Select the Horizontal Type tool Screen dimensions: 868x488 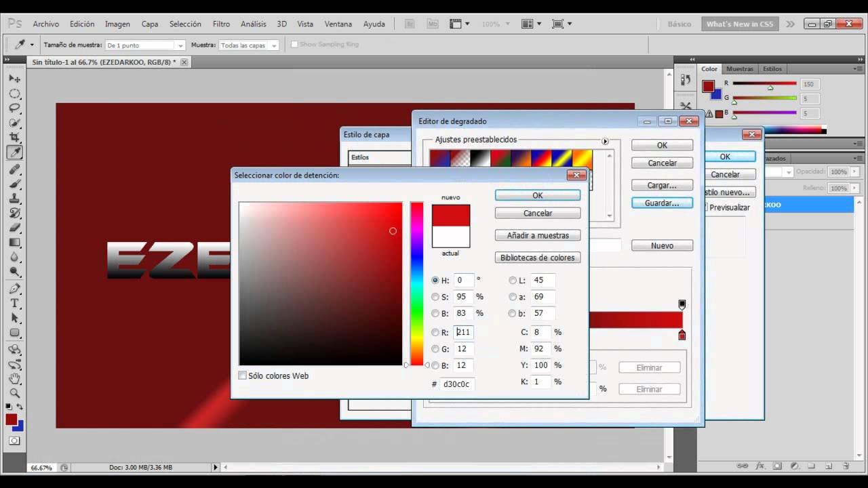pyautogui.click(x=14, y=303)
